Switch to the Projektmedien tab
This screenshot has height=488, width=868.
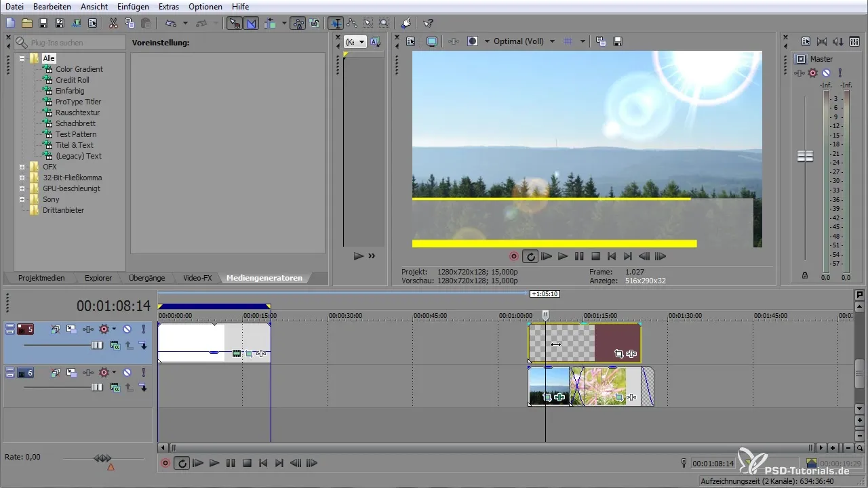point(41,278)
